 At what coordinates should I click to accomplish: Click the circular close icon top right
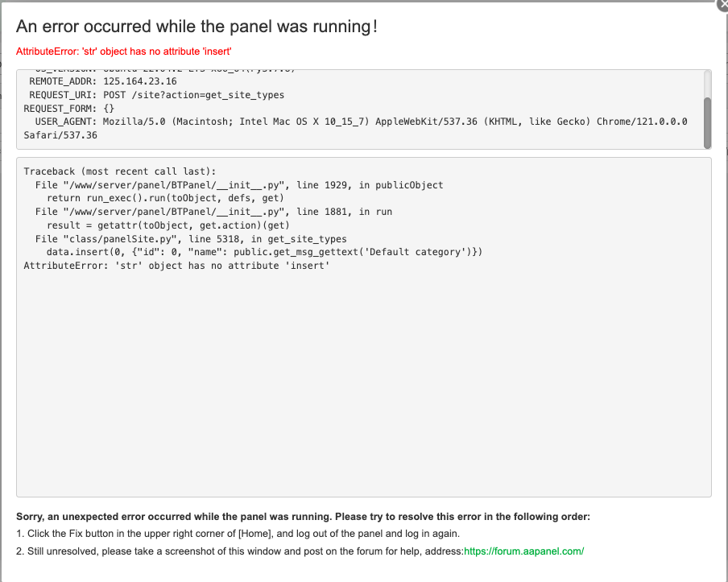coord(722,5)
